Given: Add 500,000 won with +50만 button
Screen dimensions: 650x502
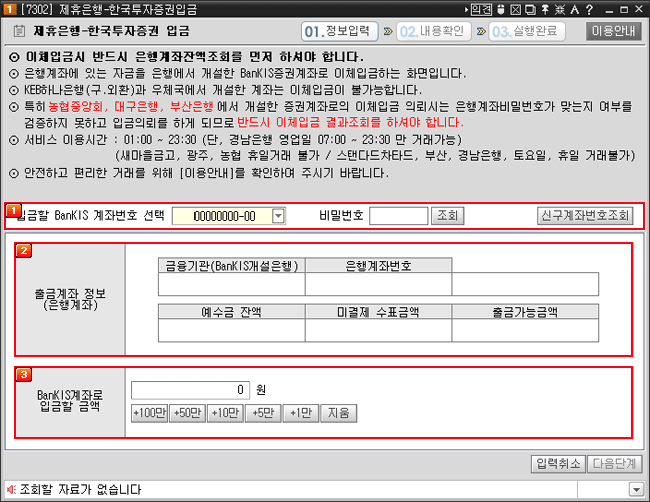Looking at the screenshot, I should pyautogui.click(x=187, y=413).
